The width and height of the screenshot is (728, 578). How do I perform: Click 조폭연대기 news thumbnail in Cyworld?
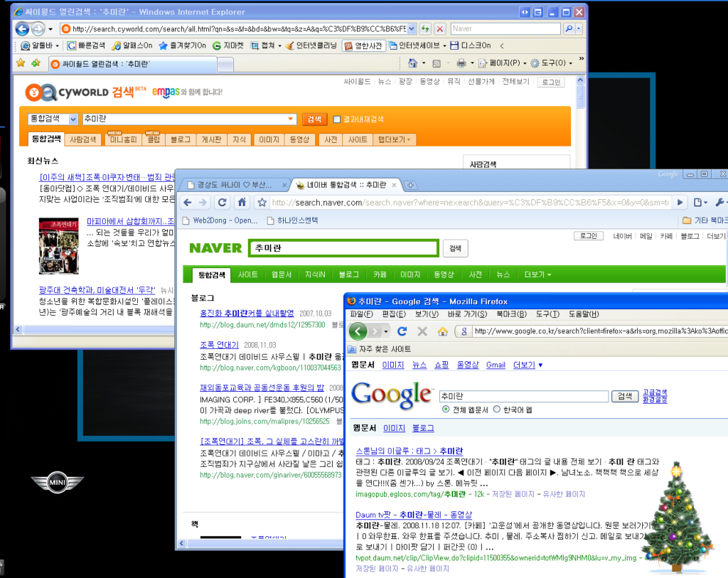[58, 246]
